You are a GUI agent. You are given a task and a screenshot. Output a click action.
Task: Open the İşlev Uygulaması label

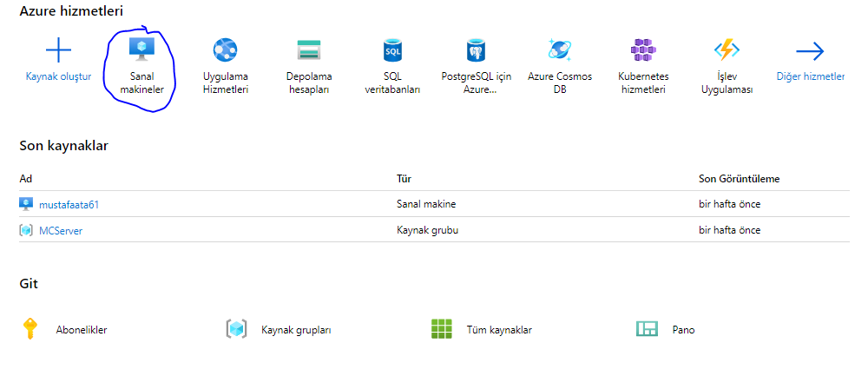point(727,83)
